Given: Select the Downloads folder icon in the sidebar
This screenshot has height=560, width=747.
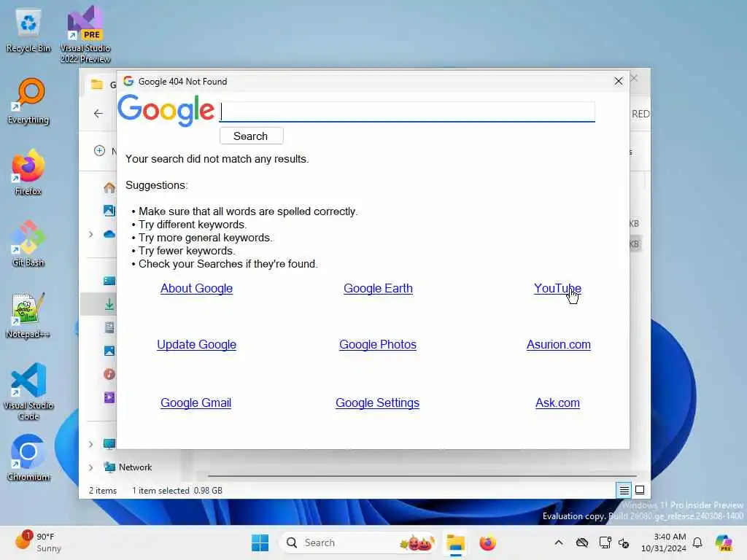Looking at the screenshot, I should click(109, 304).
